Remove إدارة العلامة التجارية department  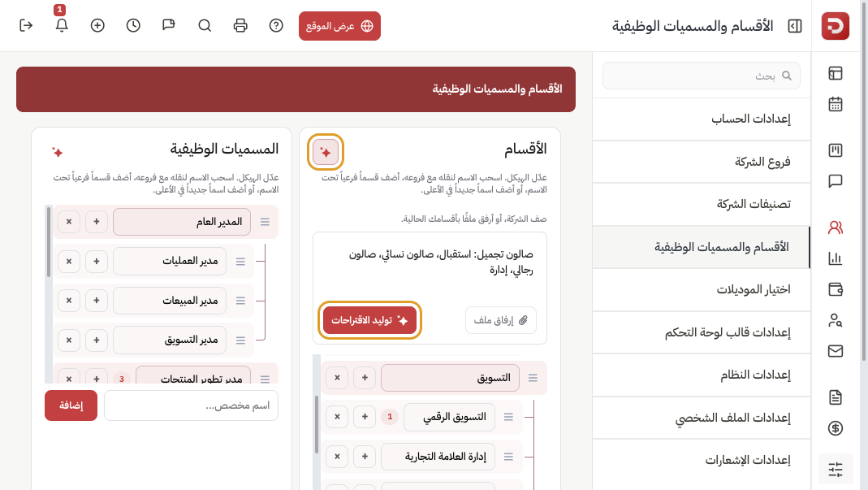337,457
